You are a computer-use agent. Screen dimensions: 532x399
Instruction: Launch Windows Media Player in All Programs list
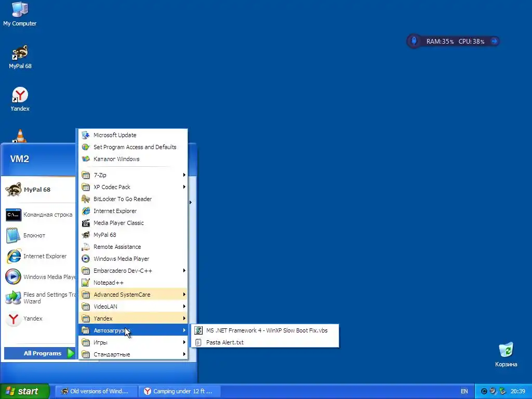pyautogui.click(x=133, y=259)
